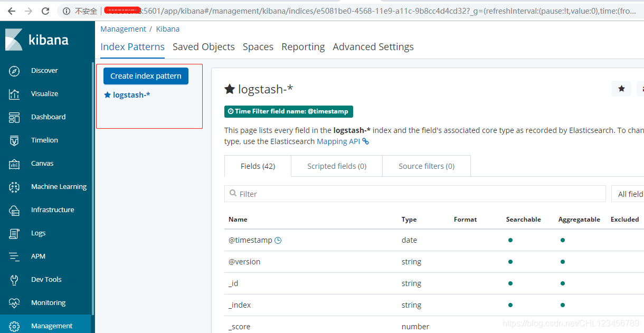Open logstash-* index pattern link

pos(131,95)
